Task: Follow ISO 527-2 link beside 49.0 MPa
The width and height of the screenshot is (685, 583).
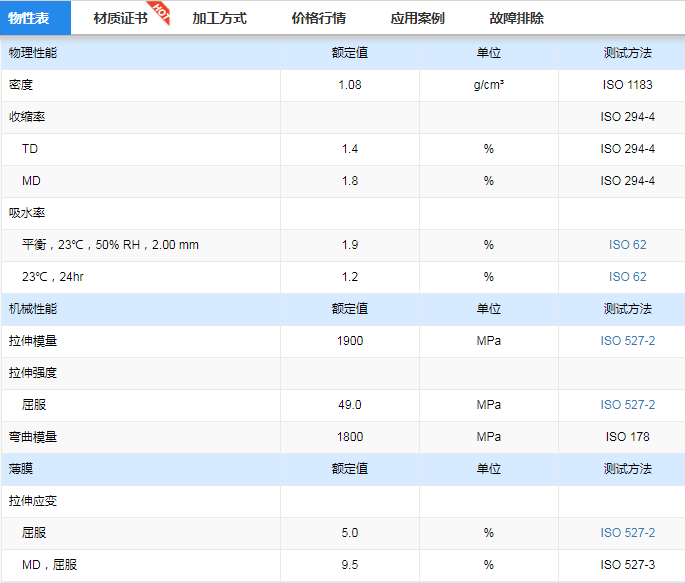Action: 627,405
